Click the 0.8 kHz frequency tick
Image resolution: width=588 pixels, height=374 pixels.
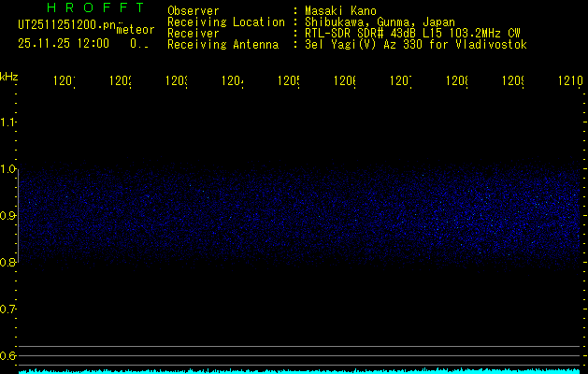(x=8, y=263)
